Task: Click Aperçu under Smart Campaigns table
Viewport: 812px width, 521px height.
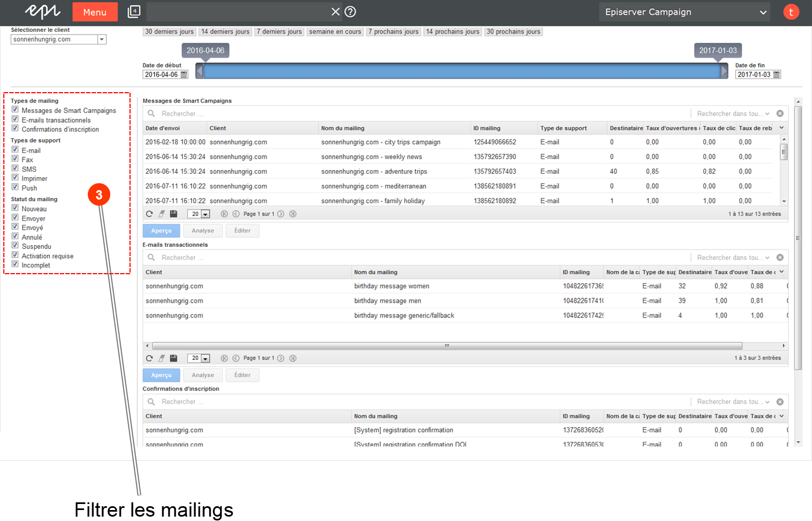Action: [x=161, y=231]
